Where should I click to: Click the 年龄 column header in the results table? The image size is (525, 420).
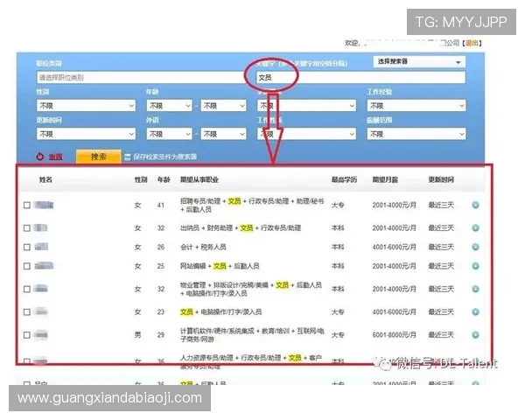164,180
